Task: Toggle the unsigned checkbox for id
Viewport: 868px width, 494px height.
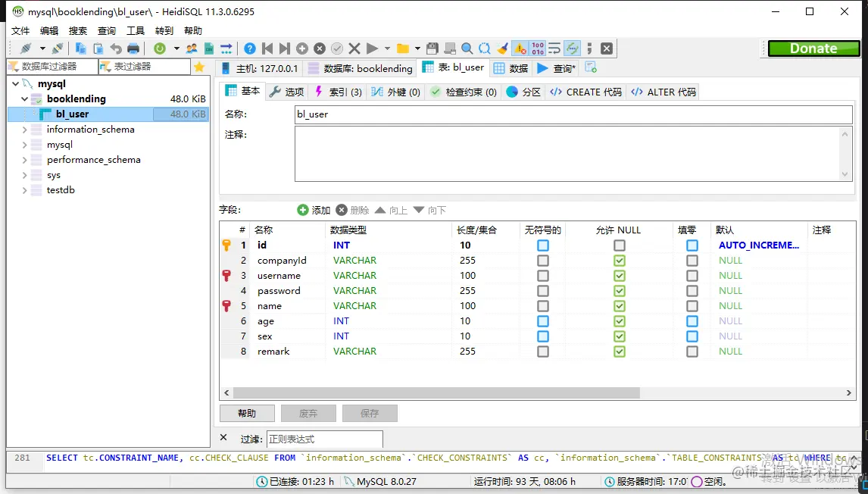Action: coord(543,245)
